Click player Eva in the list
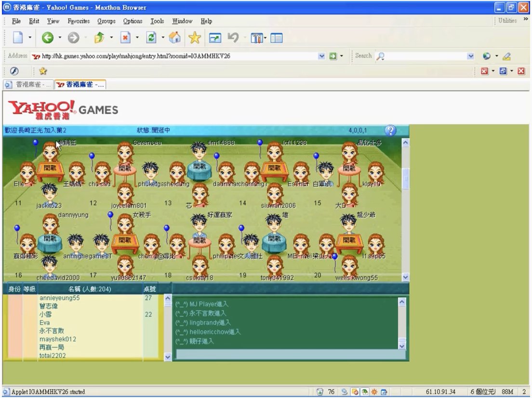This screenshot has height=398, width=532. pos(44,323)
